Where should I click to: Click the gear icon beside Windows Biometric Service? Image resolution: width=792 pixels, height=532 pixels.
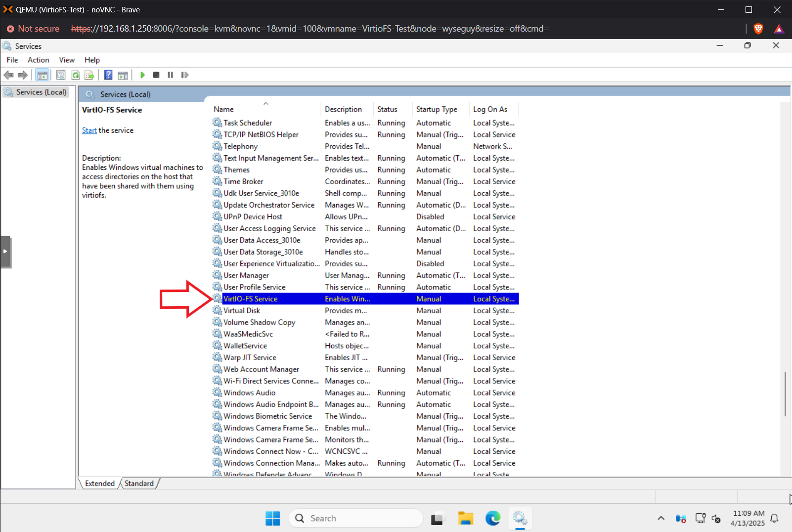click(217, 416)
